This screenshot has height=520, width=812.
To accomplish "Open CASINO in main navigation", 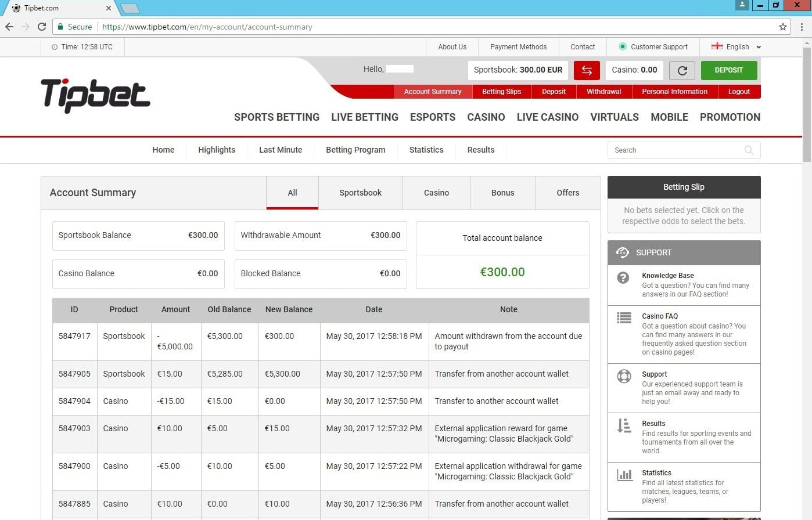I will 486,117.
